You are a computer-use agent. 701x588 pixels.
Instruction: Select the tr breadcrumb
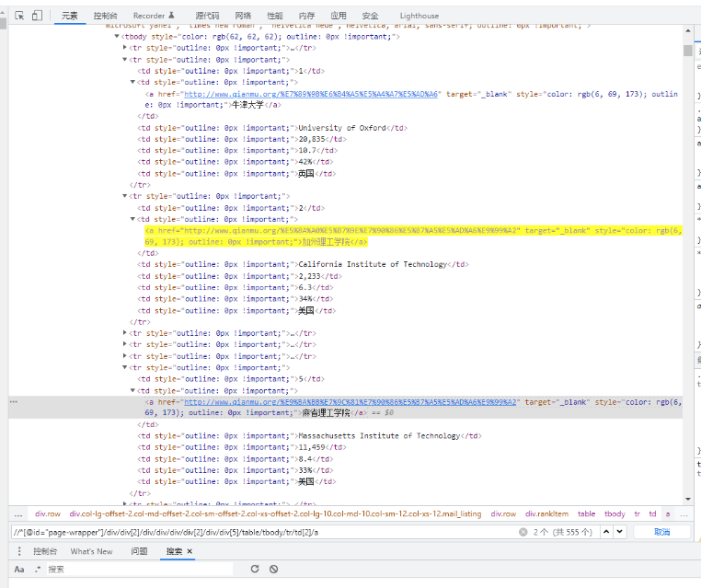(x=638, y=513)
